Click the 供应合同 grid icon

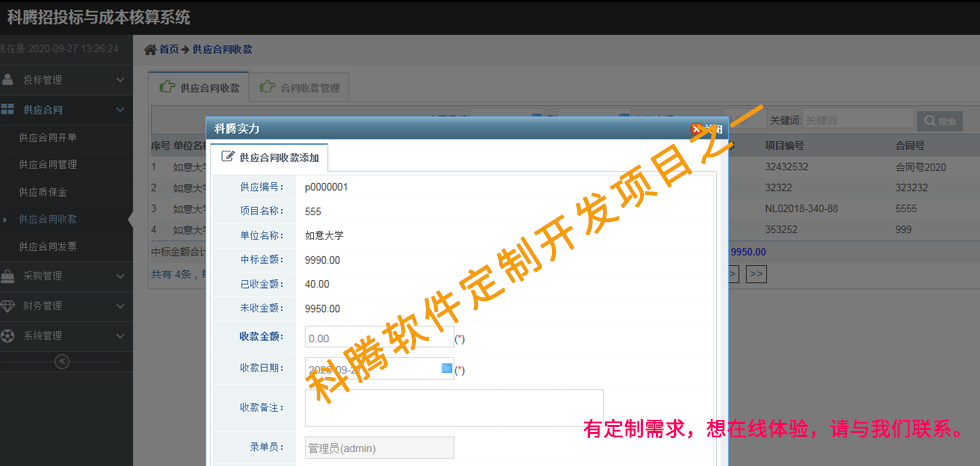point(8,110)
